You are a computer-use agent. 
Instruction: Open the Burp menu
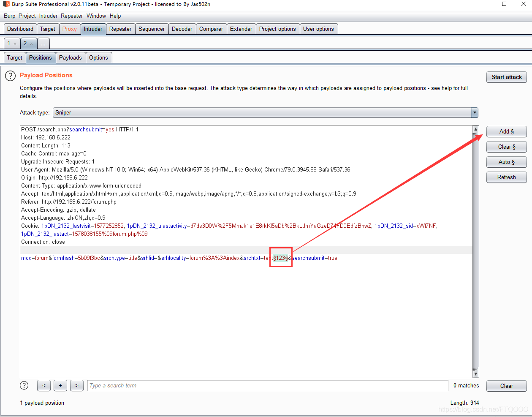tap(9, 16)
